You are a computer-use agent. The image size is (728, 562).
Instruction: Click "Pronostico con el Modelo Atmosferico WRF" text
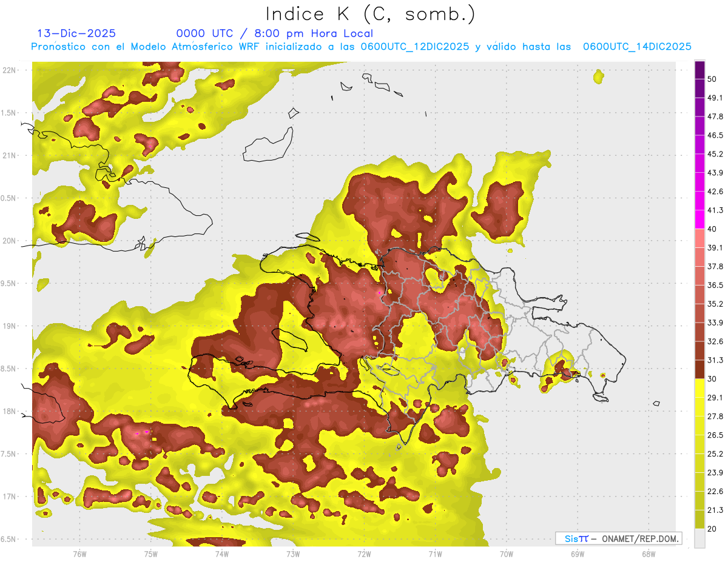pyautogui.click(x=145, y=47)
